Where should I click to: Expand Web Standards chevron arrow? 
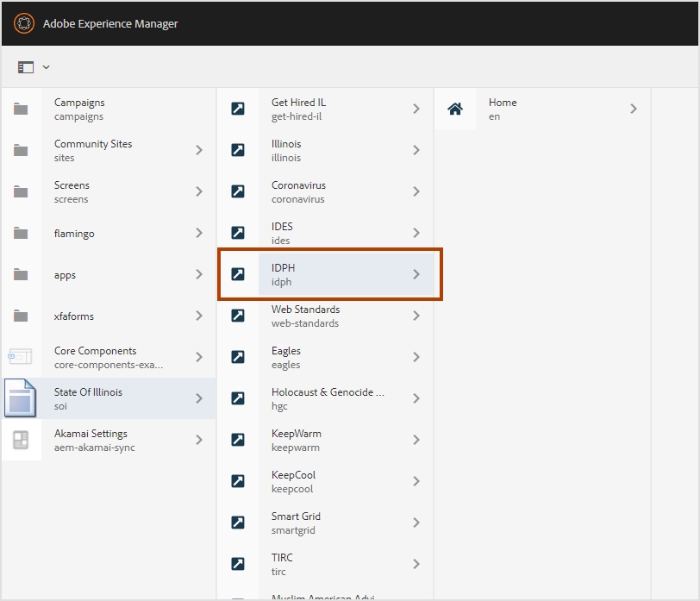(416, 316)
